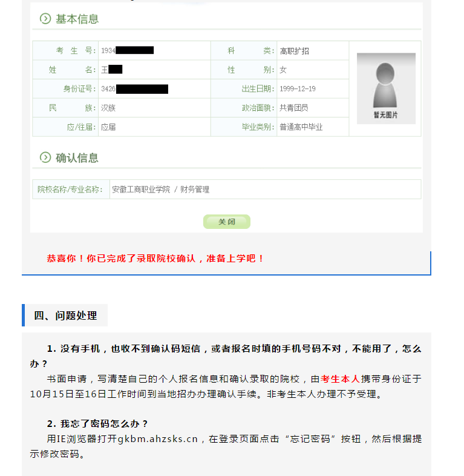This screenshot has width=464, height=476.
Task: Click the red 考生本人 text
Action: click(x=340, y=379)
